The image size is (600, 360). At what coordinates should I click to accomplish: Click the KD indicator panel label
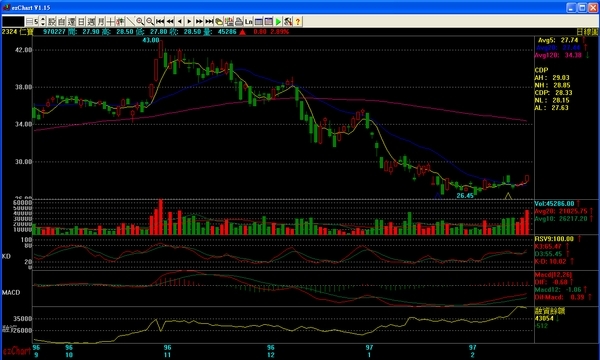(6, 256)
